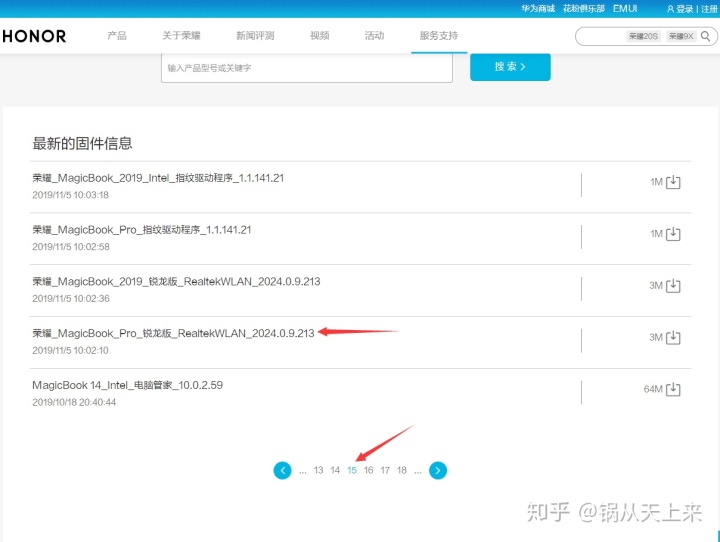Screen dimensions: 720x542
Task: Open 荣耀_MagicBook_Pro_指纹驱动程序_1.1.141.21 entry
Action: [x=142, y=230]
